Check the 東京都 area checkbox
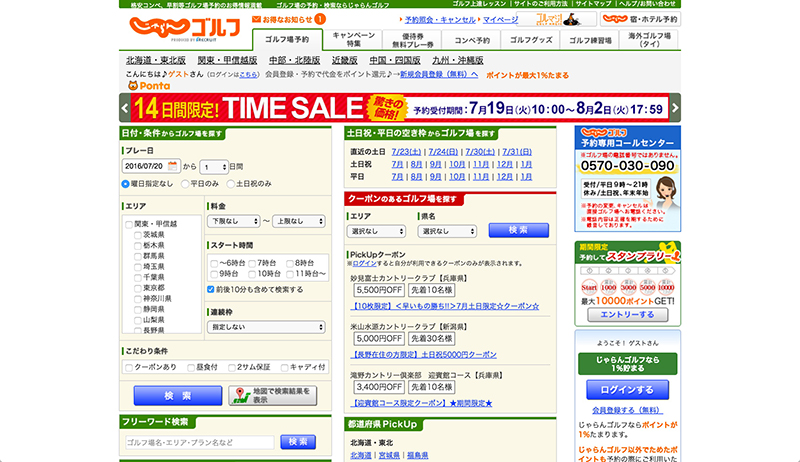Image resolution: width=800 pixels, height=462 pixels. 138,287
